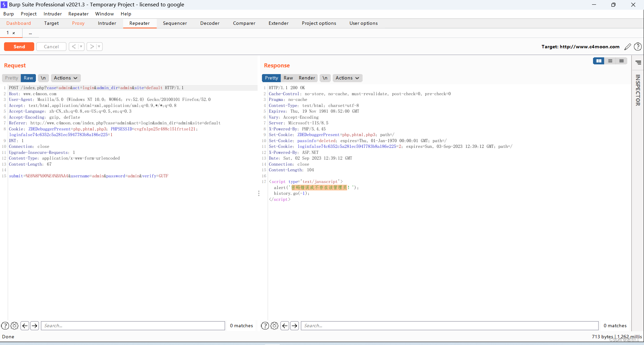
Task: Go forward to next request in history
Action: pos(92,47)
